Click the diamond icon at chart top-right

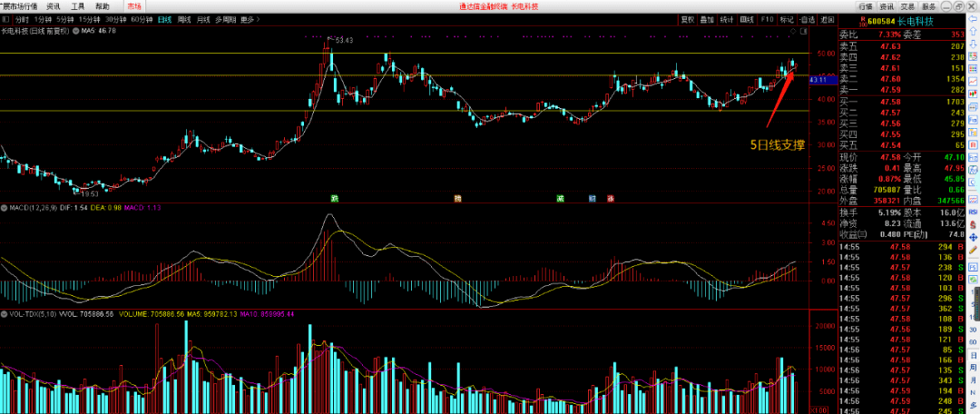[794, 31]
